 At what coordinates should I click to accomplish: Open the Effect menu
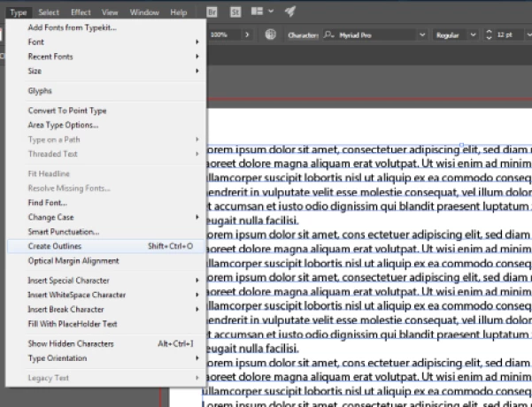coord(81,12)
